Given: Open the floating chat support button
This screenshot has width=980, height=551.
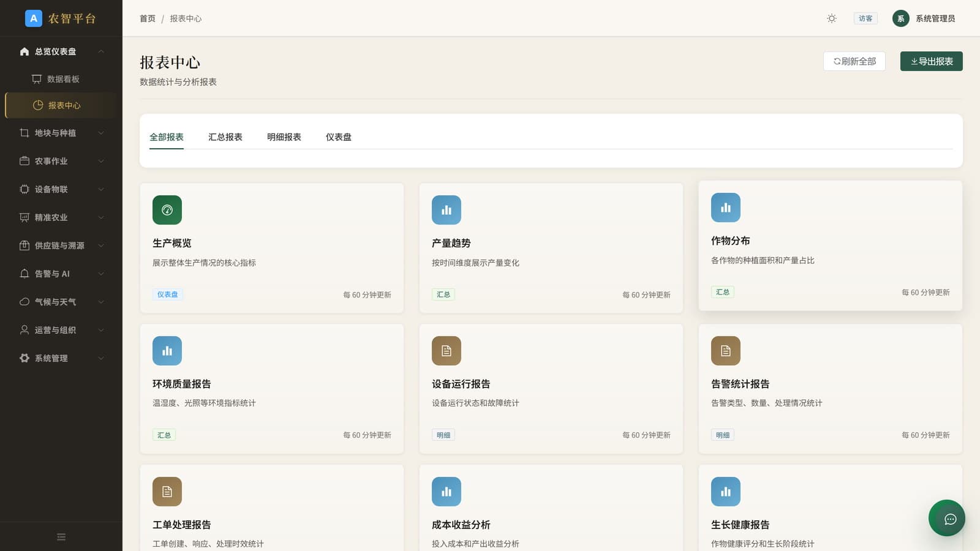Looking at the screenshot, I should tap(947, 518).
